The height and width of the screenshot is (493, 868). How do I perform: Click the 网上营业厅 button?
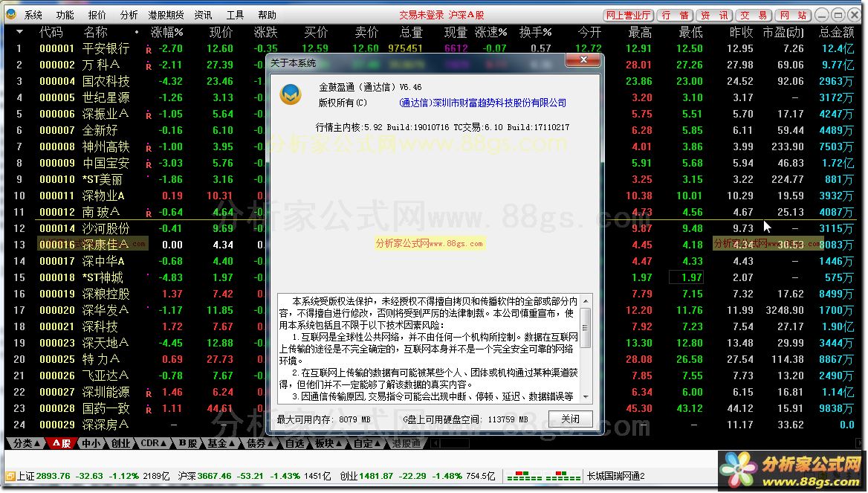628,15
